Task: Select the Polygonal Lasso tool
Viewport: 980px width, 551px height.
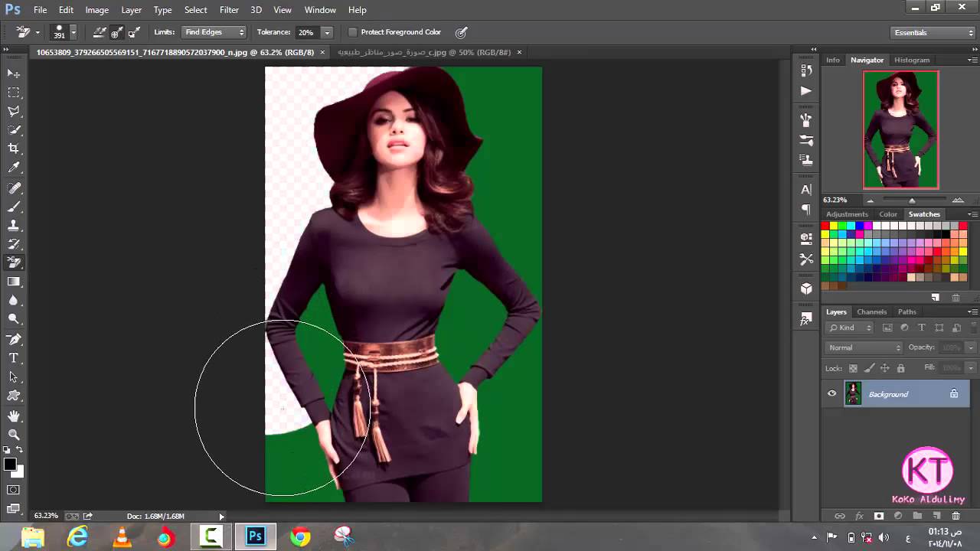Action: [14, 111]
